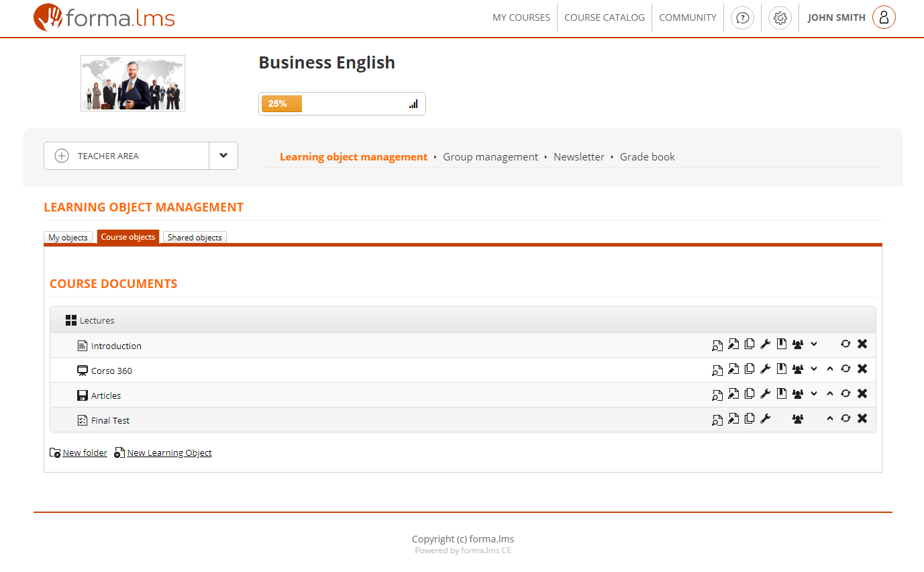Image resolution: width=924 pixels, height=572 pixels.
Task: Refresh the Final Test object
Action: pos(846,419)
